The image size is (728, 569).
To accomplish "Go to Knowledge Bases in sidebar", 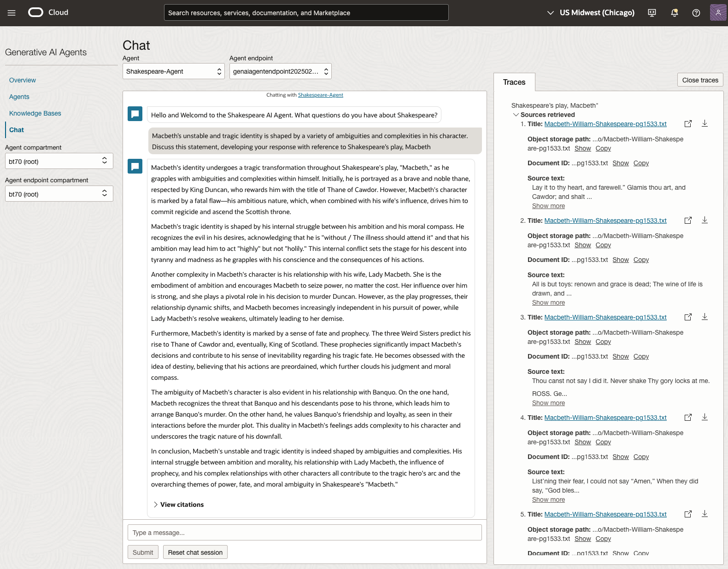I will point(35,113).
